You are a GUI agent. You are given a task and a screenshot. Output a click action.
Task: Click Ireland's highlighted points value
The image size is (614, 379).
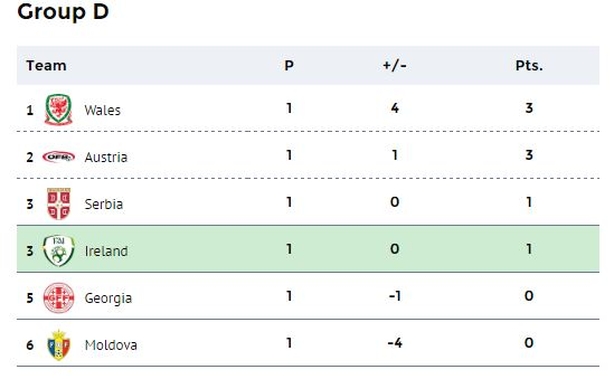[x=529, y=249]
